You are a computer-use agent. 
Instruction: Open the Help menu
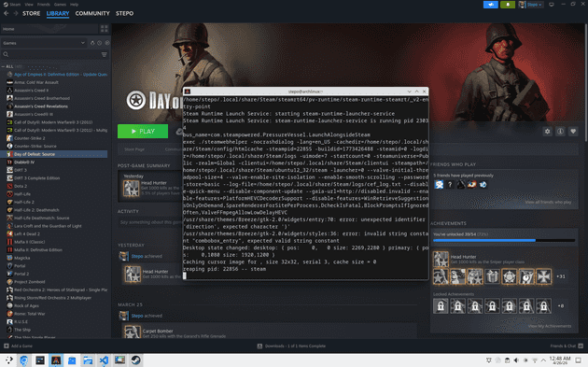(75, 5)
